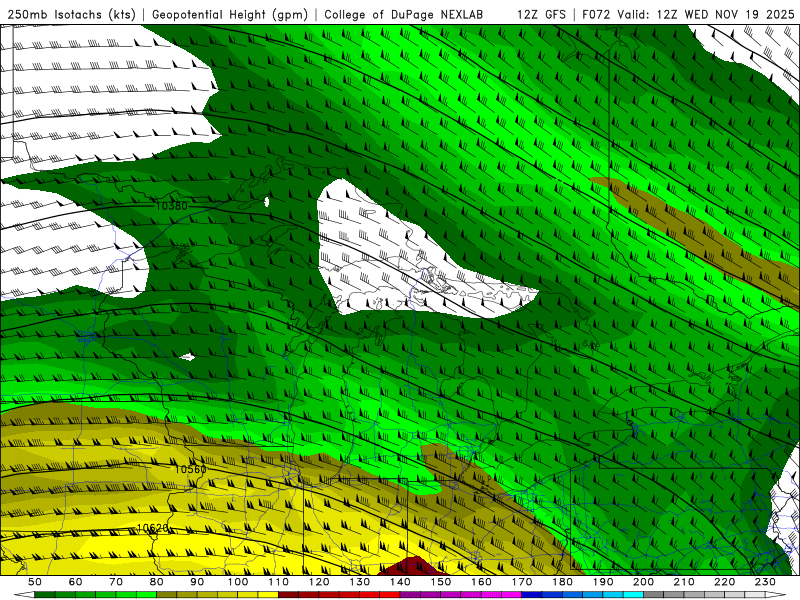Select the cyan swatch ending at 200
800x600 pixels.
pyautogui.click(x=633, y=595)
